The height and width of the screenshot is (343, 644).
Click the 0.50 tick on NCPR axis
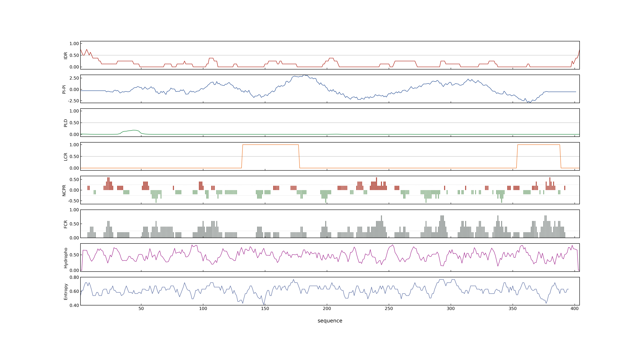point(74,179)
